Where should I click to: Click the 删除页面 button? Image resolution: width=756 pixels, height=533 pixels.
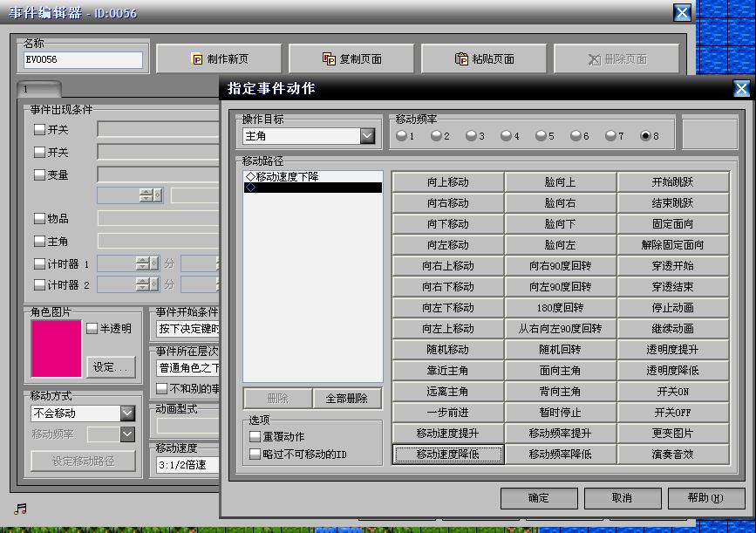(616, 59)
